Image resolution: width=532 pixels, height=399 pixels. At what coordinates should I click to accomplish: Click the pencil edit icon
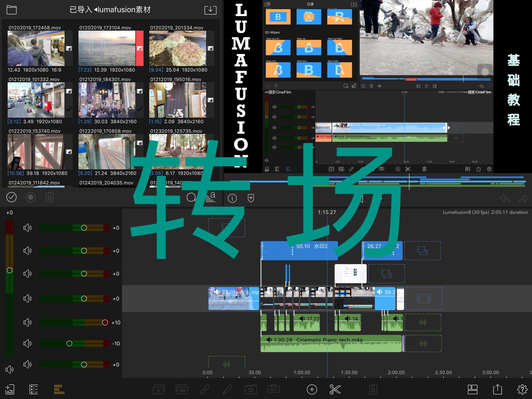pyautogui.click(x=227, y=389)
